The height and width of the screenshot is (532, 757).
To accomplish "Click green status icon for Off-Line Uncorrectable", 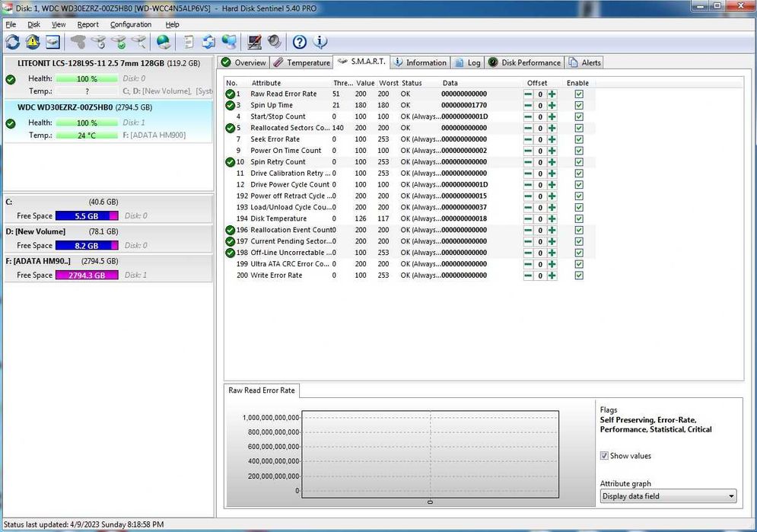I will click(x=231, y=253).
